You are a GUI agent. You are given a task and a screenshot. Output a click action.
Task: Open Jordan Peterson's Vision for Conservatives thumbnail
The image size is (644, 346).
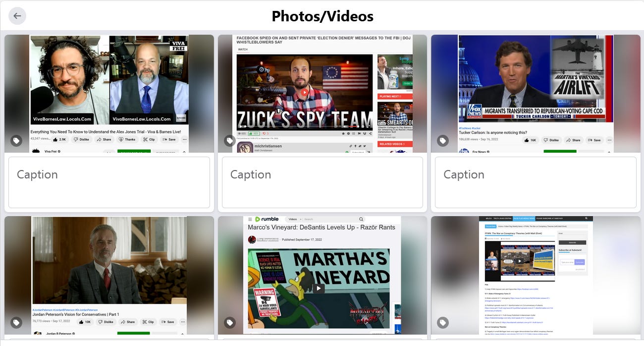tap(109, 275)
